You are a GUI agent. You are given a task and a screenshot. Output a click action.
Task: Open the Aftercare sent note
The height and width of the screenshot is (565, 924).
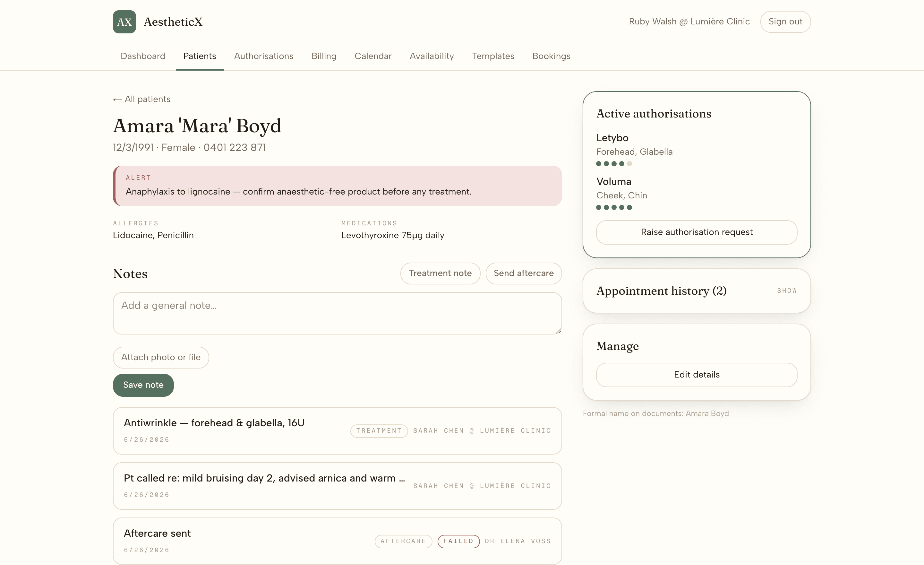(x=337, y=541)
